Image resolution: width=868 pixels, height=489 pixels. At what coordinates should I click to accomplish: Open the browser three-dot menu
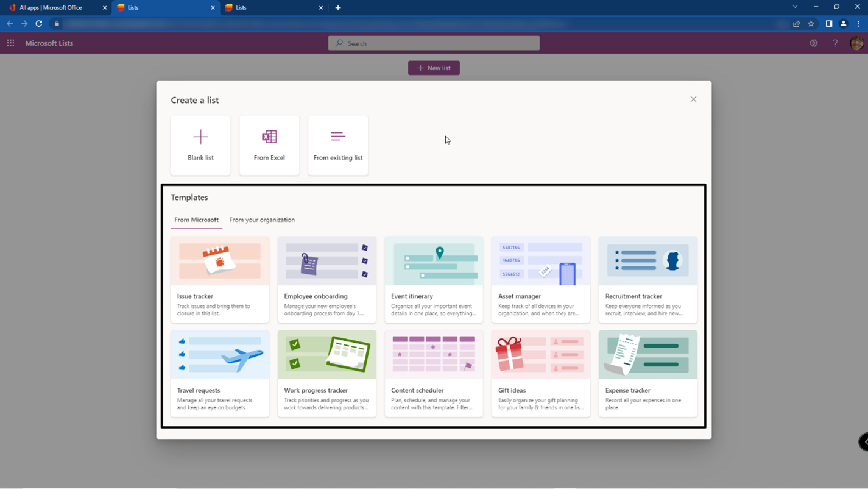[x=858, y=24]
